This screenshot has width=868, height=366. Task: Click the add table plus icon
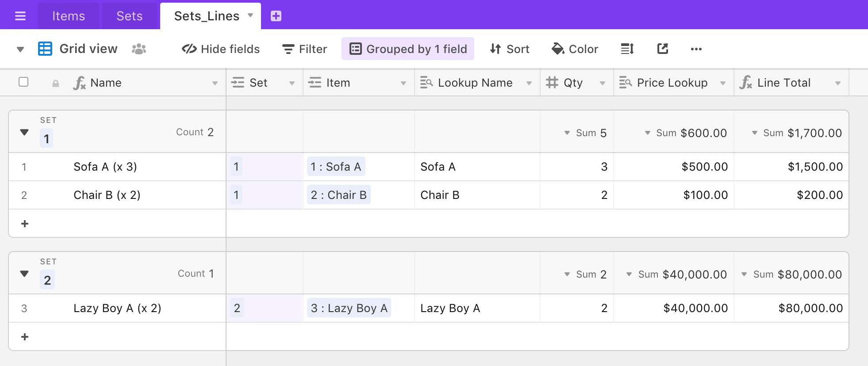point(276,16)
